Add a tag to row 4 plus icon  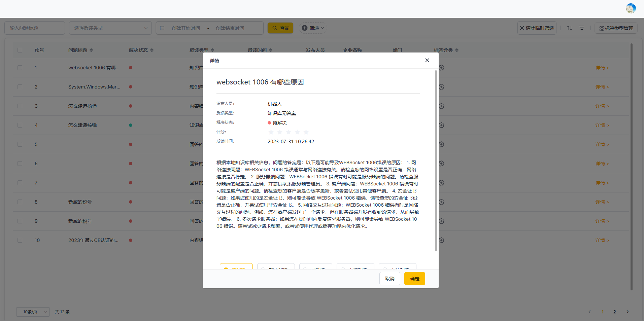pyautogui.click(x=441, y=125)
